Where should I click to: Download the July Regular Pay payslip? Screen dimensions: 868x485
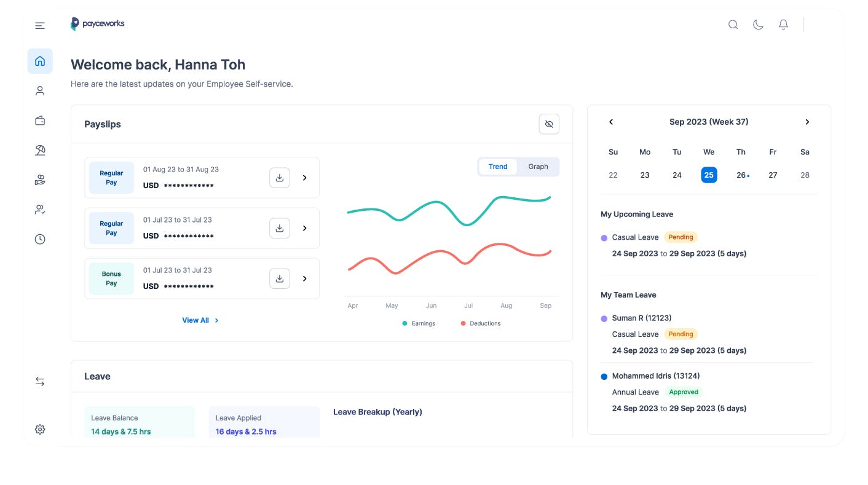pyautogui.click(x=280, y=228)
